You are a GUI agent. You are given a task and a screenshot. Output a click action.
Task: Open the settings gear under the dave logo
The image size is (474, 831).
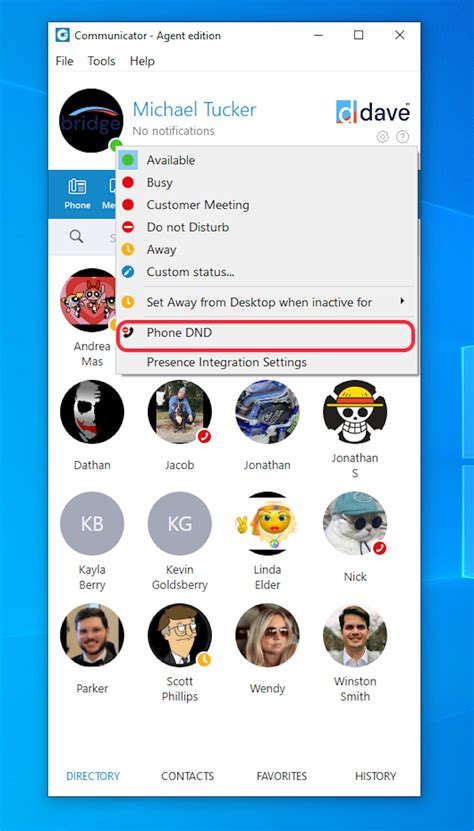tap(382, 137)
